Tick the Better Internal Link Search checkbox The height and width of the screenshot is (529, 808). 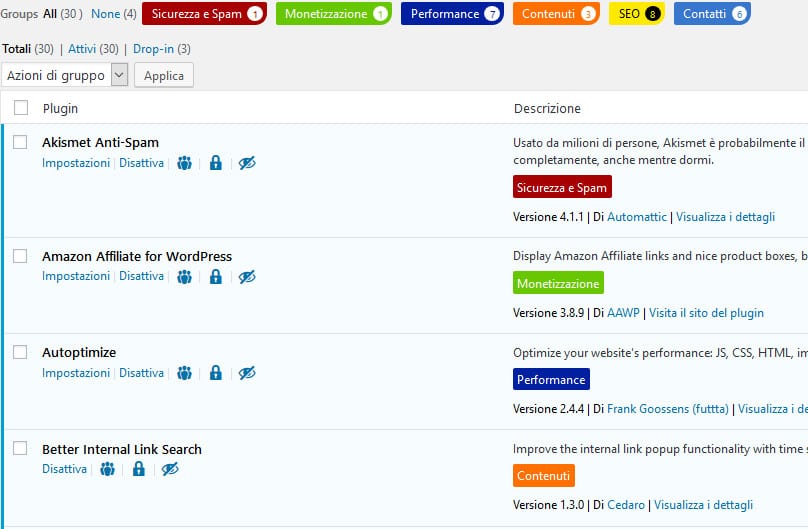20,449
